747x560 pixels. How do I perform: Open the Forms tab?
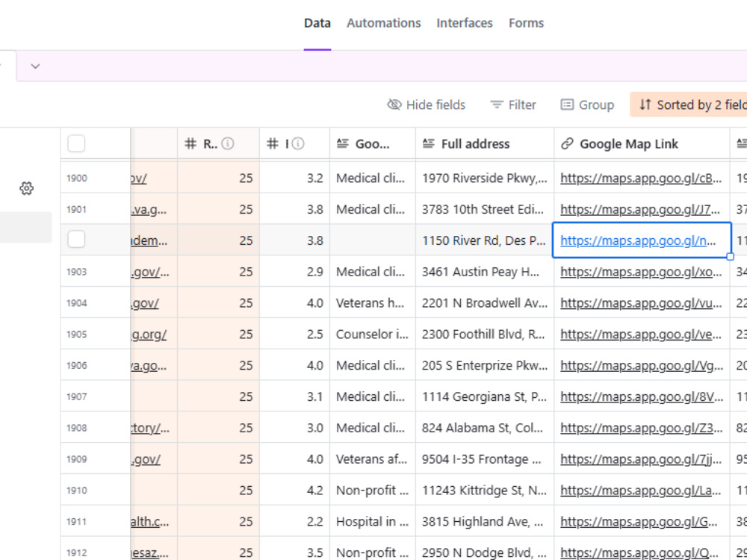coord(526,23)
